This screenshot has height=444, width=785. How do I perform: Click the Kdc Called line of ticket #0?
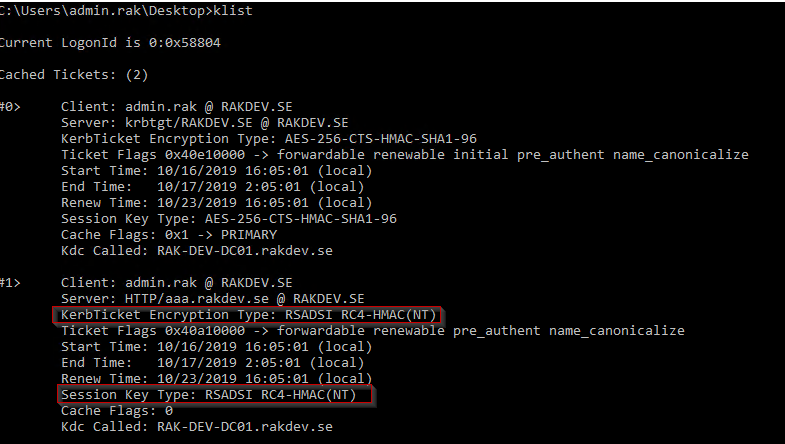(196, 250)
